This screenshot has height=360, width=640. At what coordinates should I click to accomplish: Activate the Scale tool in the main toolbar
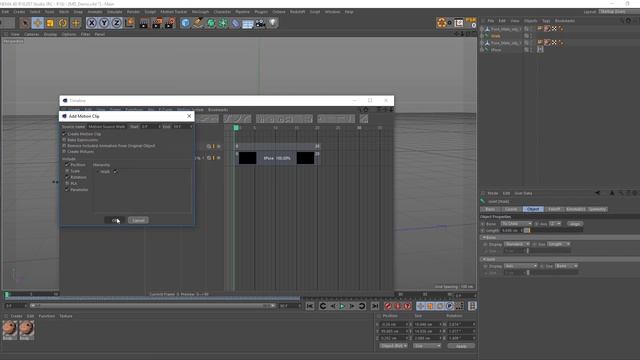(x=50, y=23)
